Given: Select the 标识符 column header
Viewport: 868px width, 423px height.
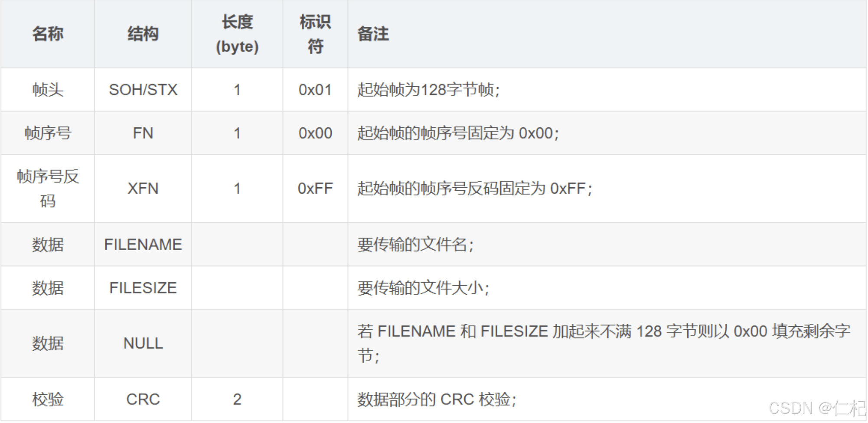Looking at the screenshot, I should click(x=315, y=34).
